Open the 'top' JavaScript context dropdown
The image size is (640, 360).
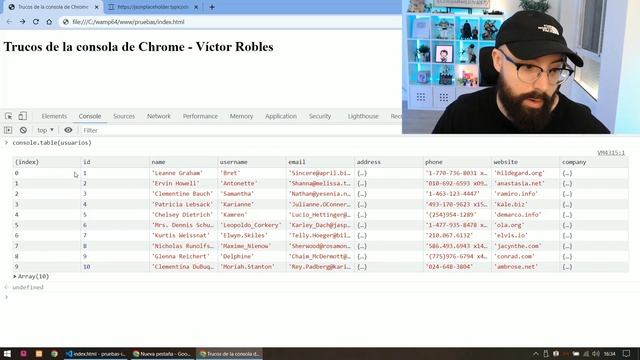[x=45, y=130]
